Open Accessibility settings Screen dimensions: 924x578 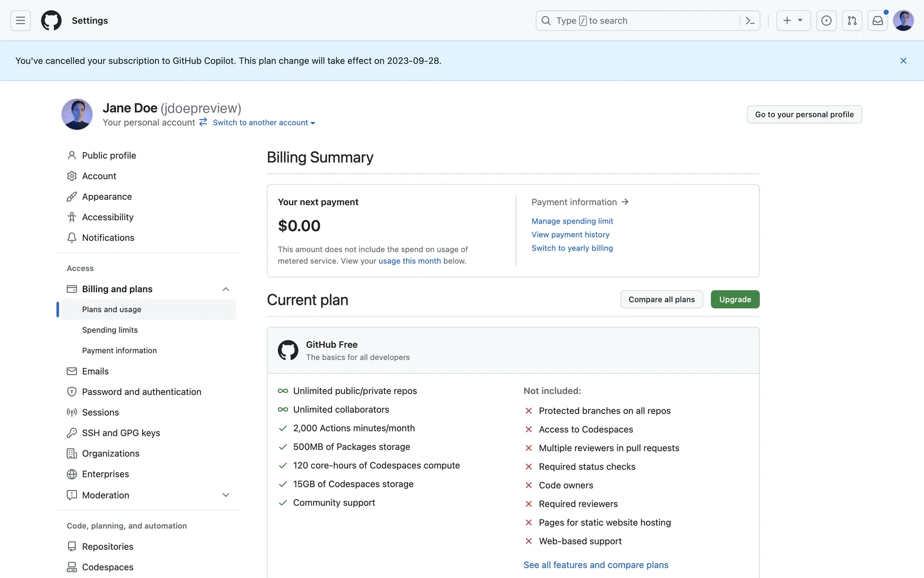(x=149, y=217)
